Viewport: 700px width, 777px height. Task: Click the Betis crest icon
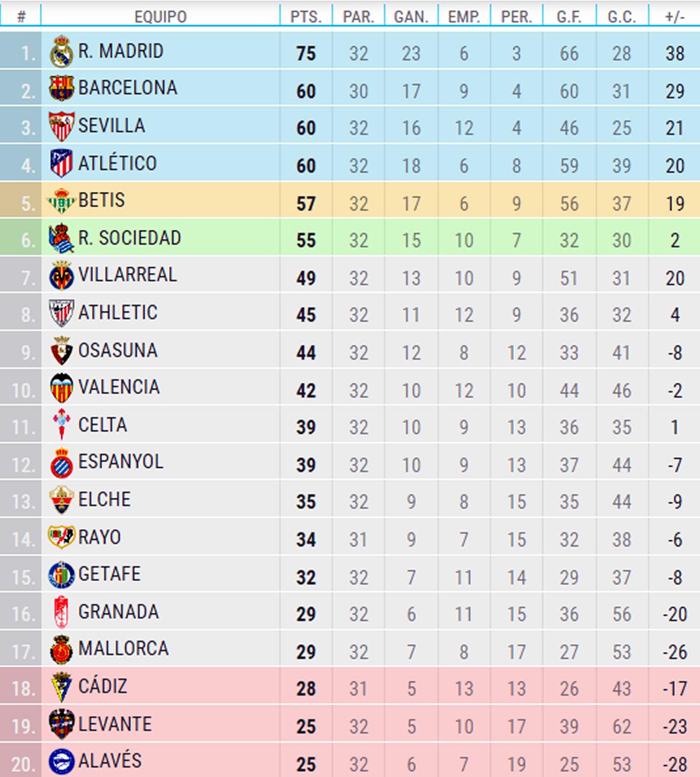tap(61, 201)
